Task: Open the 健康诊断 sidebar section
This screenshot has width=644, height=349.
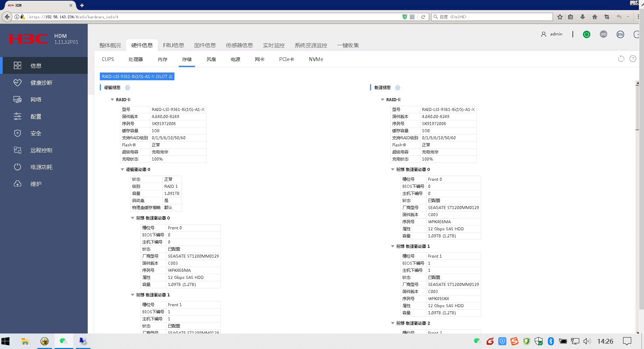Action: click(x=44, y=83)
